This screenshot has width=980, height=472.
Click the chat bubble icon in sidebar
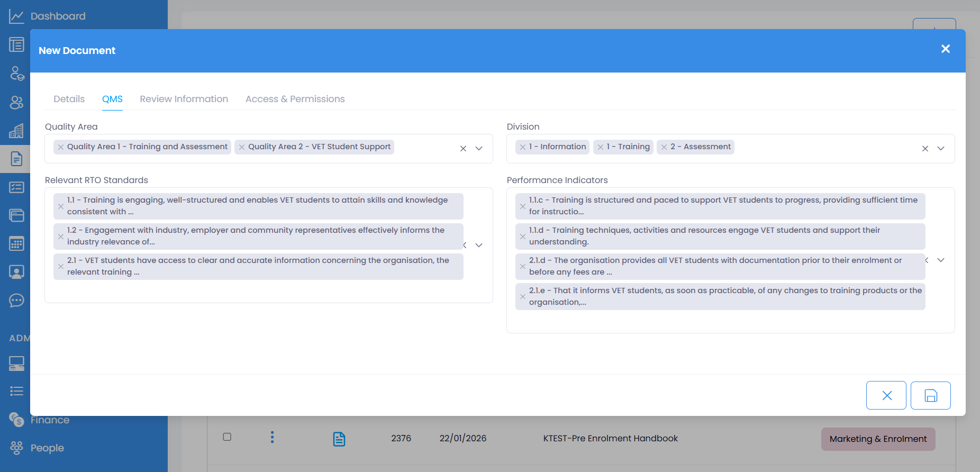[16, 301]
